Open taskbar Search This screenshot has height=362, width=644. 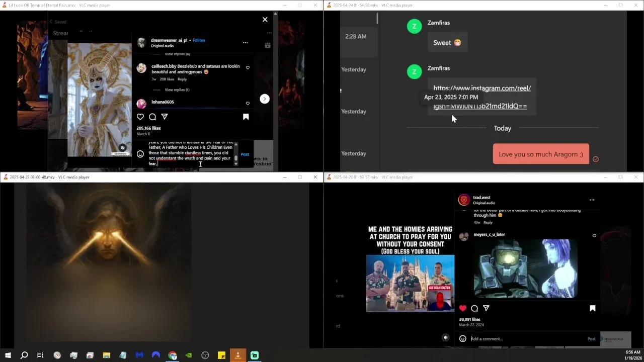(x=24, y=355)
